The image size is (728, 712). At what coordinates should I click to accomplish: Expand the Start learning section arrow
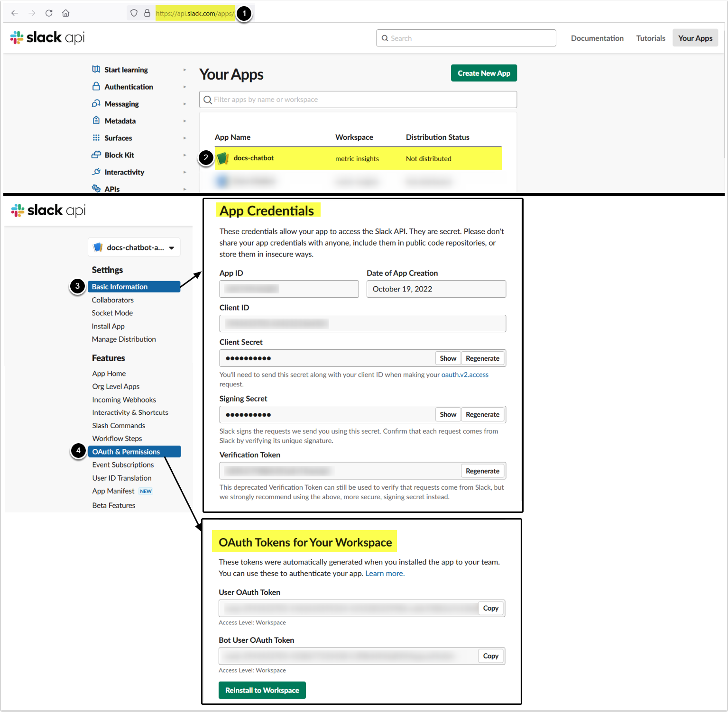point(185,70)
